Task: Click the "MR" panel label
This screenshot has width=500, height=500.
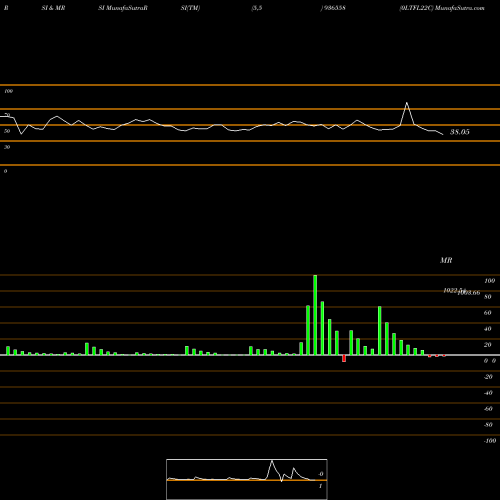Action: click(446, 260)
